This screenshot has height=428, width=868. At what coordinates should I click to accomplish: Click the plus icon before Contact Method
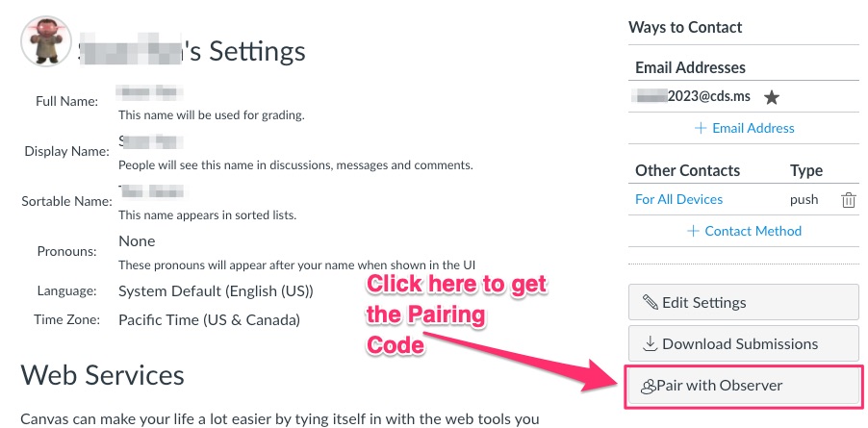click(x=693, y=231)
